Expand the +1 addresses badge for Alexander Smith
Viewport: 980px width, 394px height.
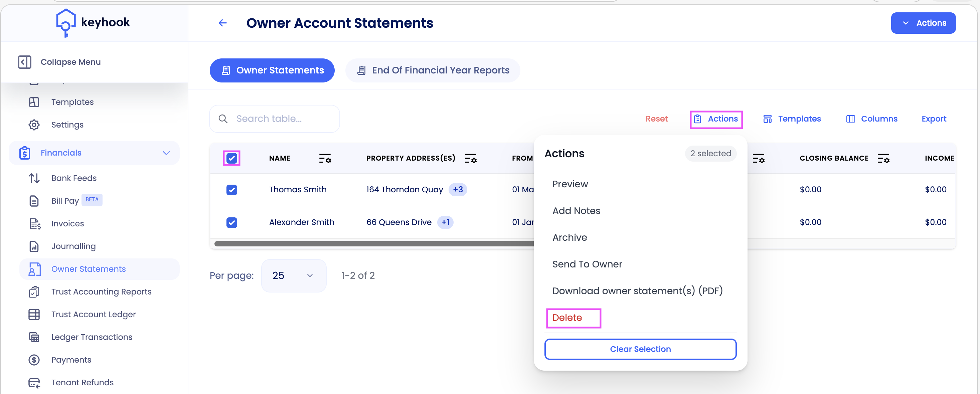[x=445, y=222]
